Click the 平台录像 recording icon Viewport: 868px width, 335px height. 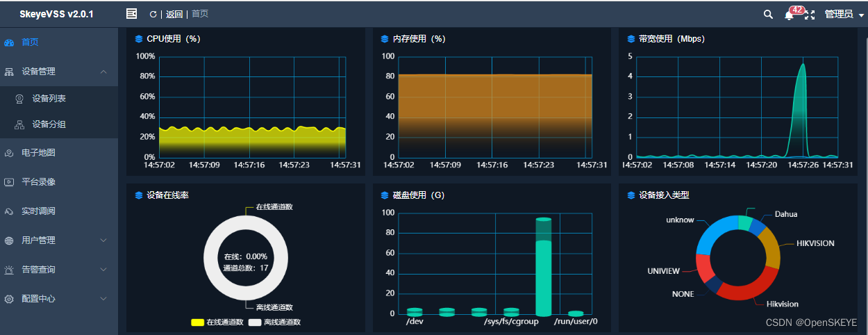point(9,182)
